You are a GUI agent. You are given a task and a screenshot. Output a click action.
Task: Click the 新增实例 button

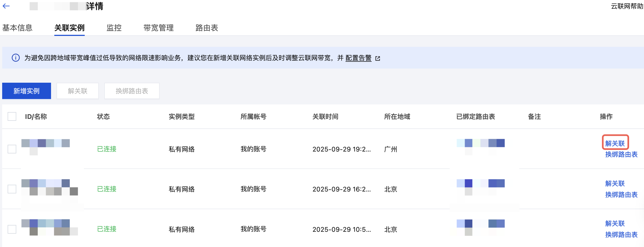click(27, 91)
